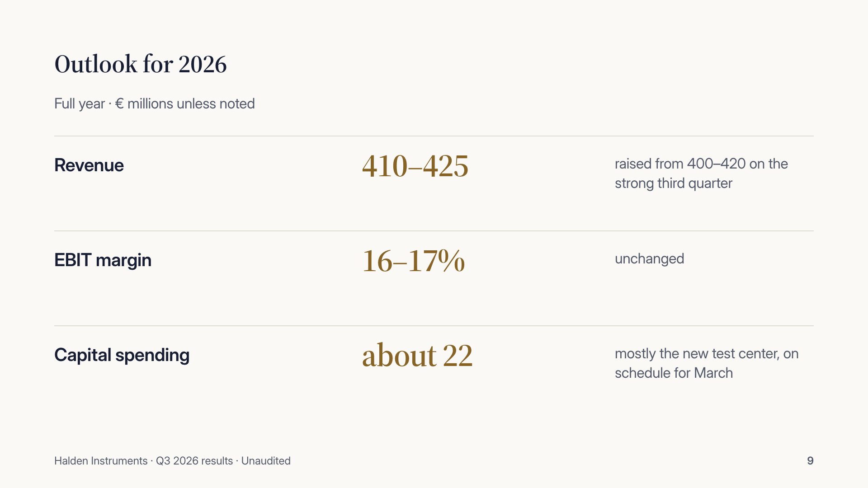Viewport: 868px width, 488px height.
Task: Click the footer 'Halden Instruments' text
Action: pyautogui.click(x=101, y=461)
